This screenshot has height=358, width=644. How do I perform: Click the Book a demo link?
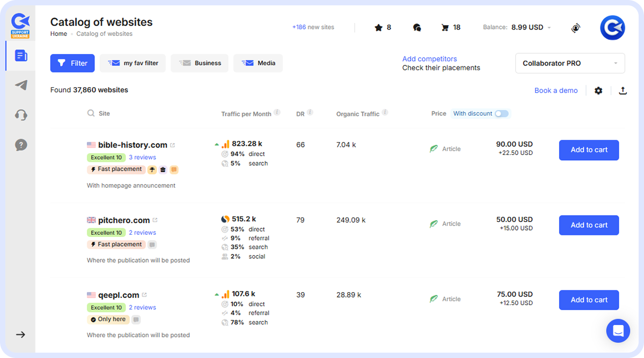pyautogui.click(x=556, y=91)
